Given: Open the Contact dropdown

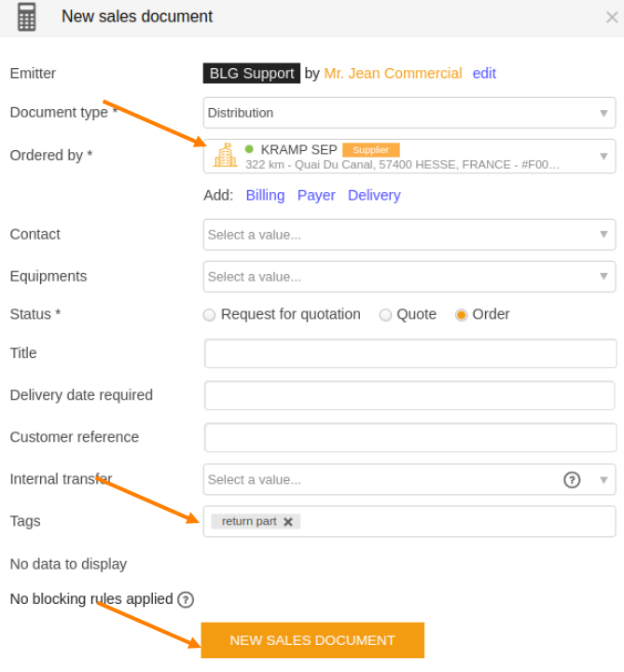Looking at the screenshot, I should (409, 235).
